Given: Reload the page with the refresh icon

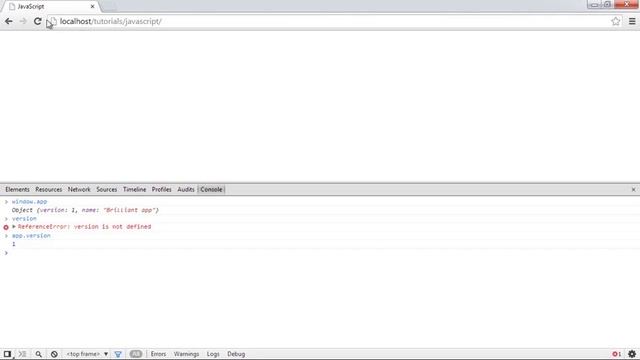Looking at the screenshot, I should pos(38,21).
